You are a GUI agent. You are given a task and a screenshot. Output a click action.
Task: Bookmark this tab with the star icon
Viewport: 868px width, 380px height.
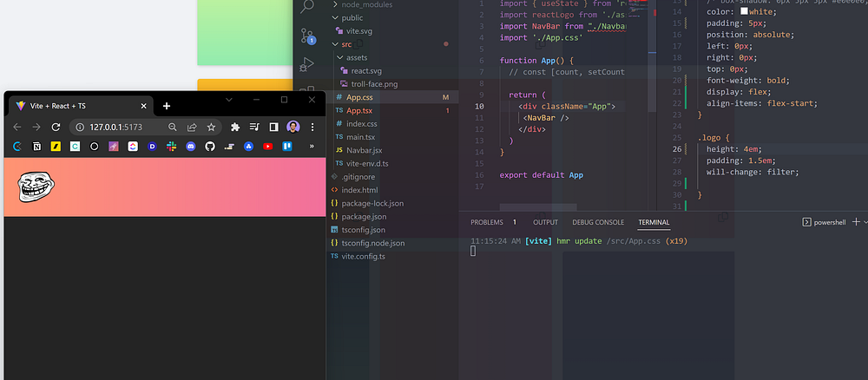[211, 128]
